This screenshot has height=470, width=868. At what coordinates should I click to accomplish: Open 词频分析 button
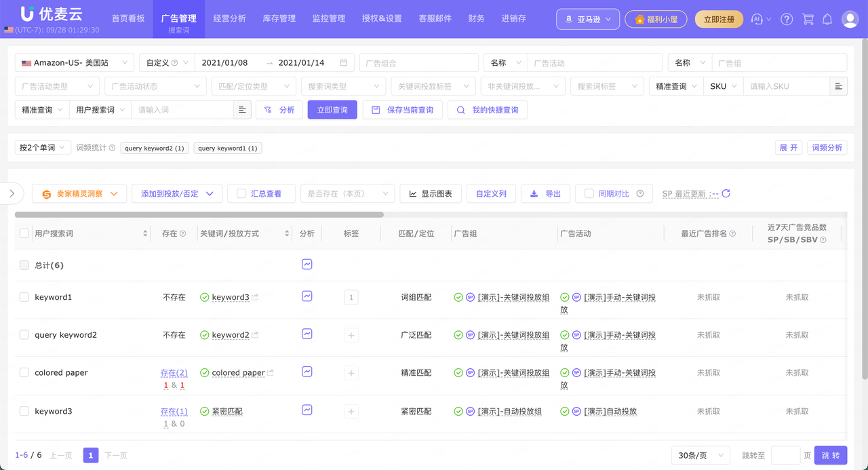827,148
